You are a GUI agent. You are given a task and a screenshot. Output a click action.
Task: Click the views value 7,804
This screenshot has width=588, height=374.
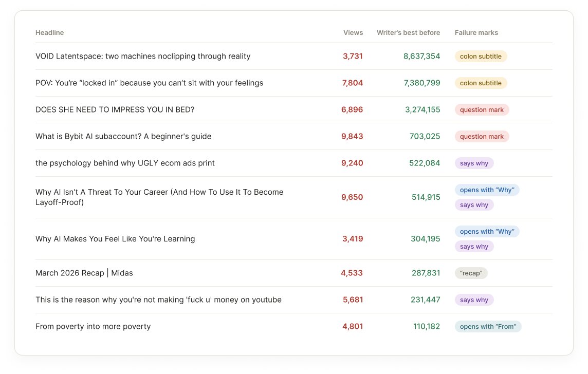pyautogui.click(x=352, y=83)
